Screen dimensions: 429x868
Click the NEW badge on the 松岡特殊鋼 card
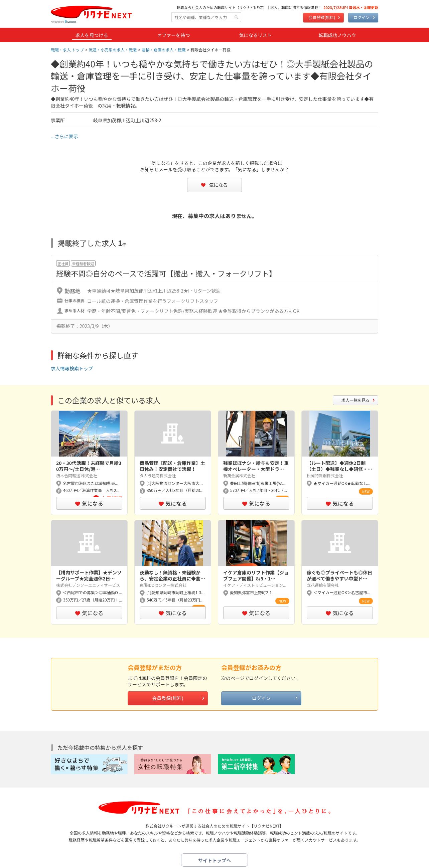point(366,492)
